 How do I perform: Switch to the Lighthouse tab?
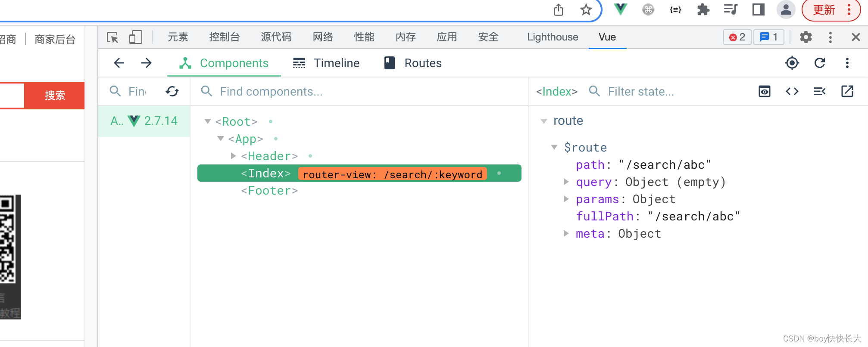tap(553, 37)
